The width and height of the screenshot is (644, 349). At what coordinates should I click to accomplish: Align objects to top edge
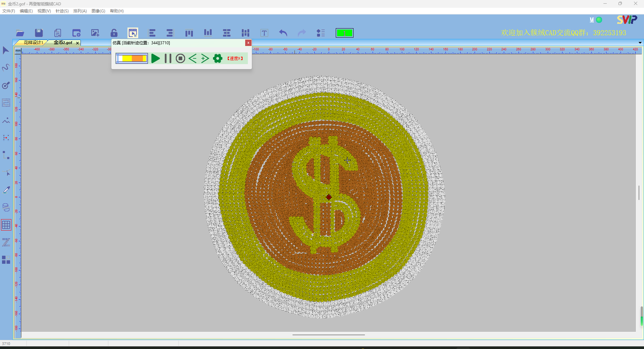(189, 33)
